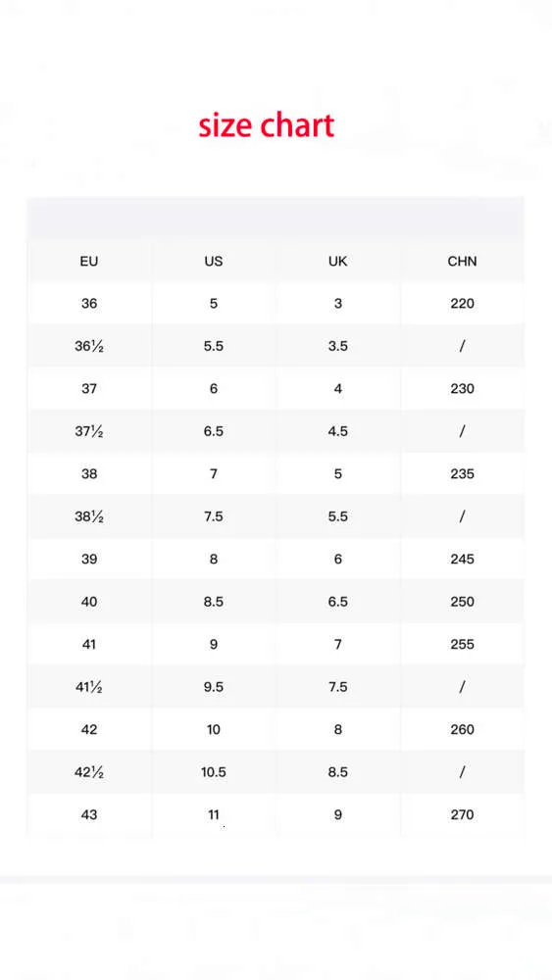Select CHN value 235

point(462,473)
